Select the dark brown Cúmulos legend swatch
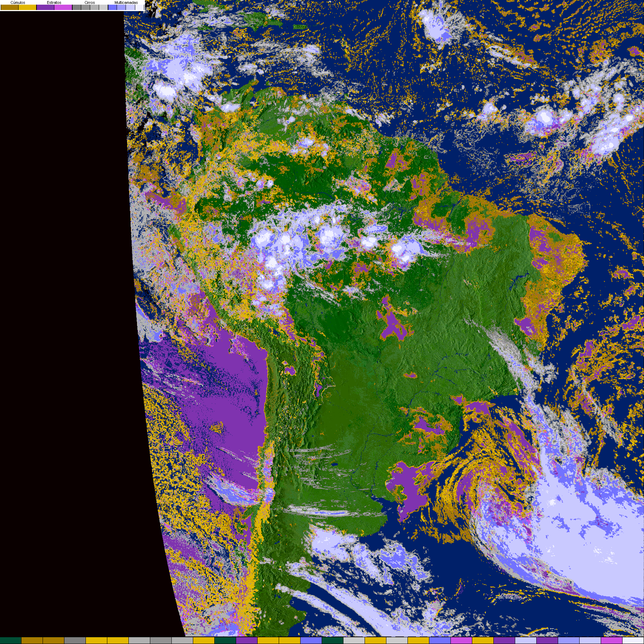 pos(10,7)
